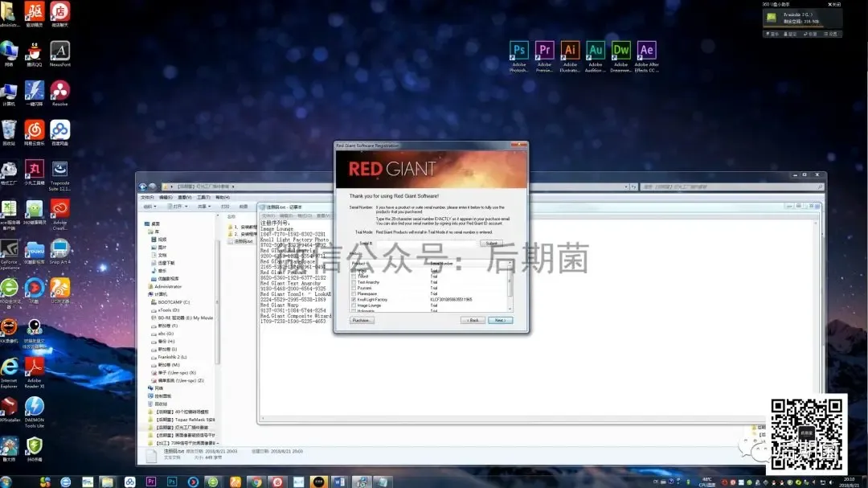Viewport: 868px width, 488px height.
Task: Click Next in Red Giant dialog
Action: point(501,320)
